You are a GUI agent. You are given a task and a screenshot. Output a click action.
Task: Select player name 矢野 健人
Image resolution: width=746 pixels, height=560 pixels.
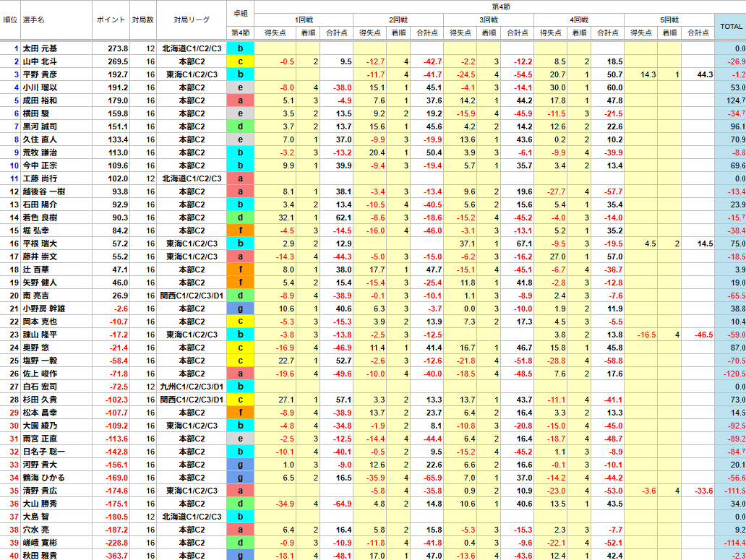point(40,283)
